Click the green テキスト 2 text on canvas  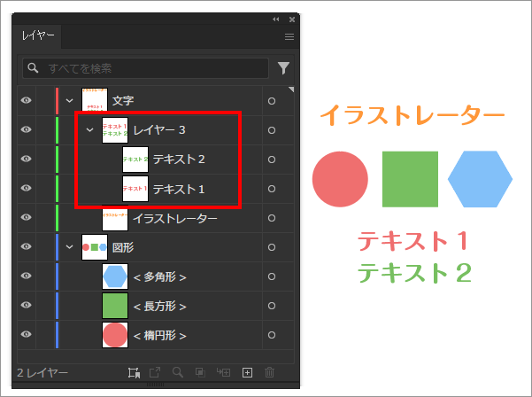point(414,273)
